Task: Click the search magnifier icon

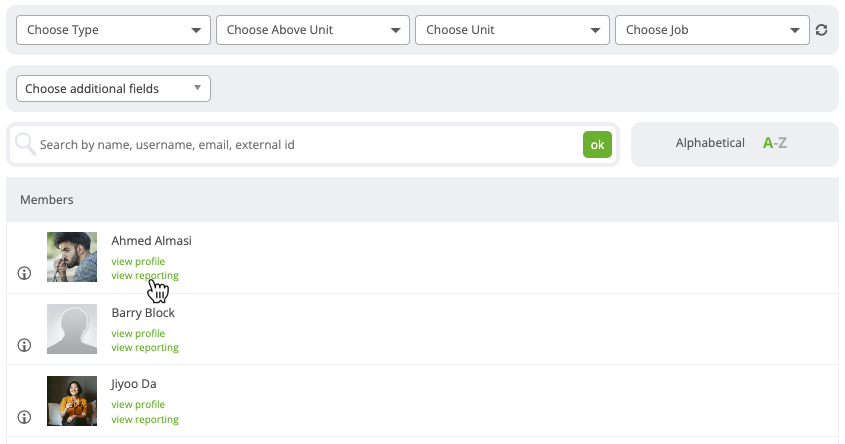Action: click(x=25, y=144)
